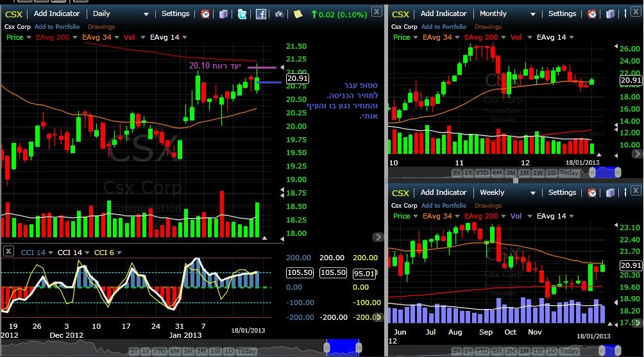This screenshot has height=357, width=644.
Task: Expand EAvg 200 dropdown in Daily chart
Action: click(75, 37)
